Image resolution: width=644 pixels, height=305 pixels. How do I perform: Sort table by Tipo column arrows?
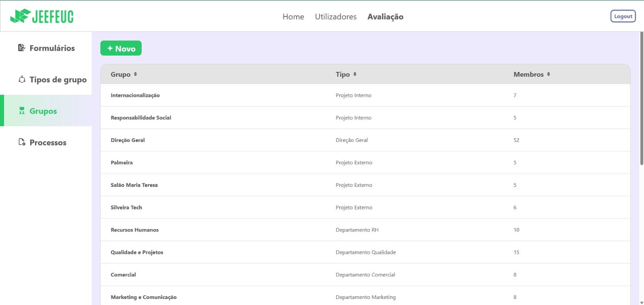tap(355, 74)
